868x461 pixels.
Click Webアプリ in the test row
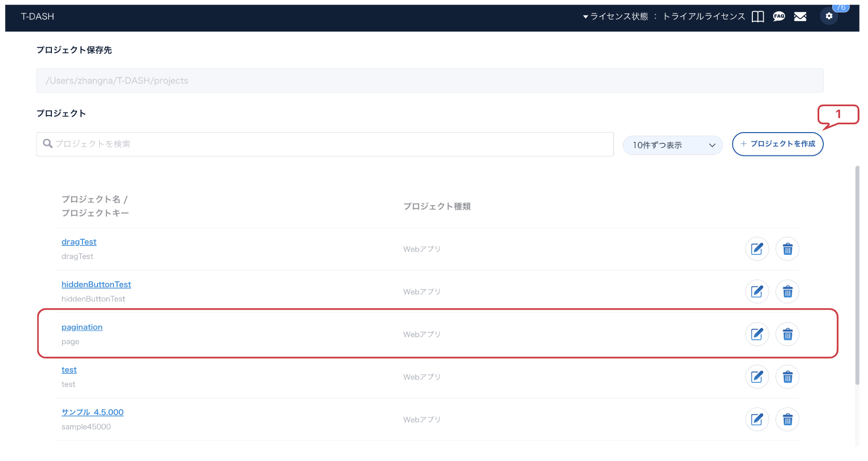(422, 377)
